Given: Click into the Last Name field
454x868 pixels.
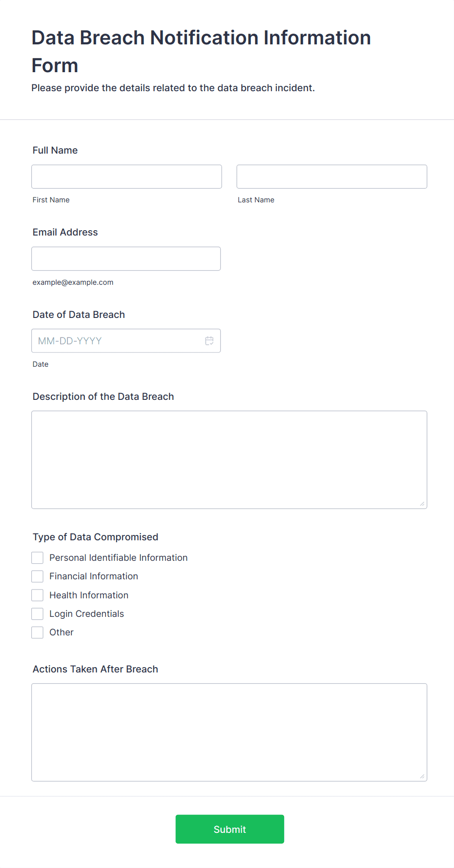Looking at the screenshot, I should pos(331,177).
